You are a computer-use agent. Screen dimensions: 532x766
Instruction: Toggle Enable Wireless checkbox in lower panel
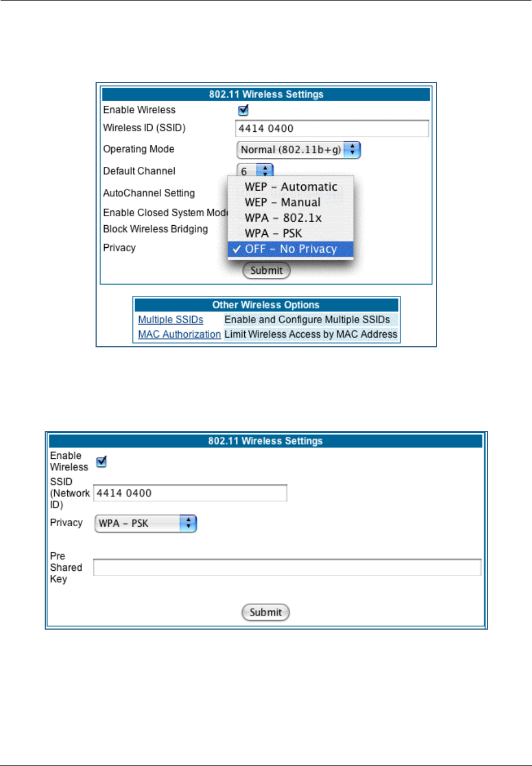coord(102,462)
